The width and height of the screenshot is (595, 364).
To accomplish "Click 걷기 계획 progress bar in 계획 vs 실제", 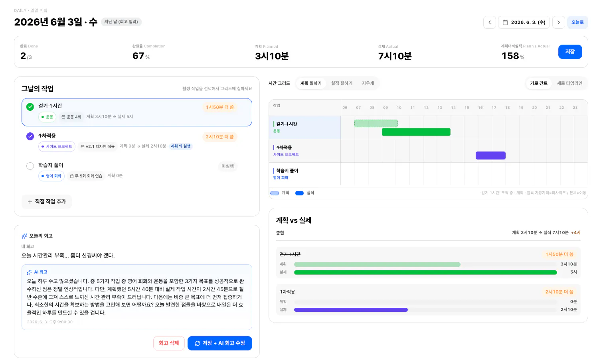I will tap(377, 265).
